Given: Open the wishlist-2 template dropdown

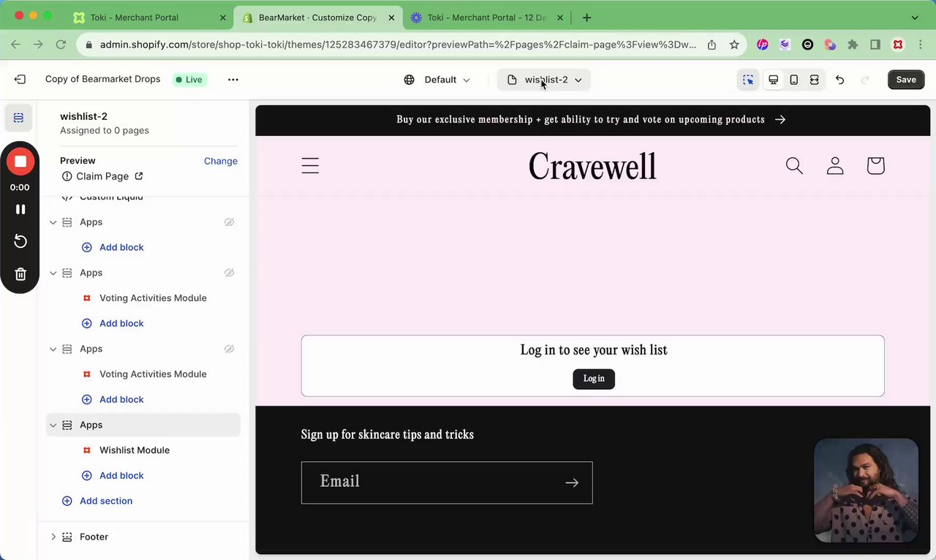Looking at the screenshot, I should point(544,80).
